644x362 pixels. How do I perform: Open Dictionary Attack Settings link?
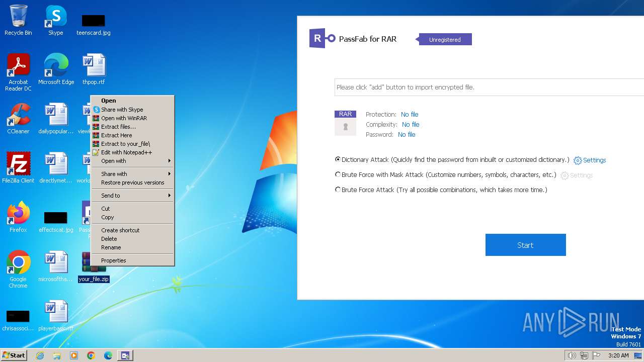pyautogui.click(x=590, y=160)
